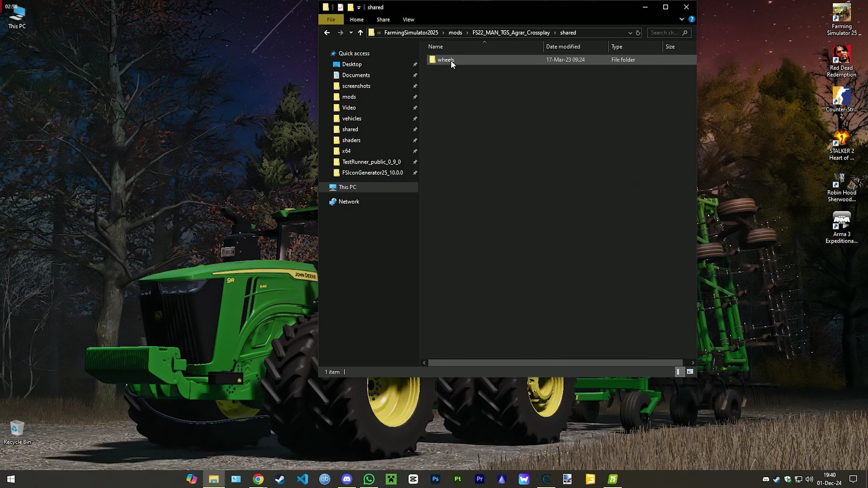The height and width of the screenshot is (488, 868).
Task: Open Steam from the taskbar
Action: pos(280,479)
